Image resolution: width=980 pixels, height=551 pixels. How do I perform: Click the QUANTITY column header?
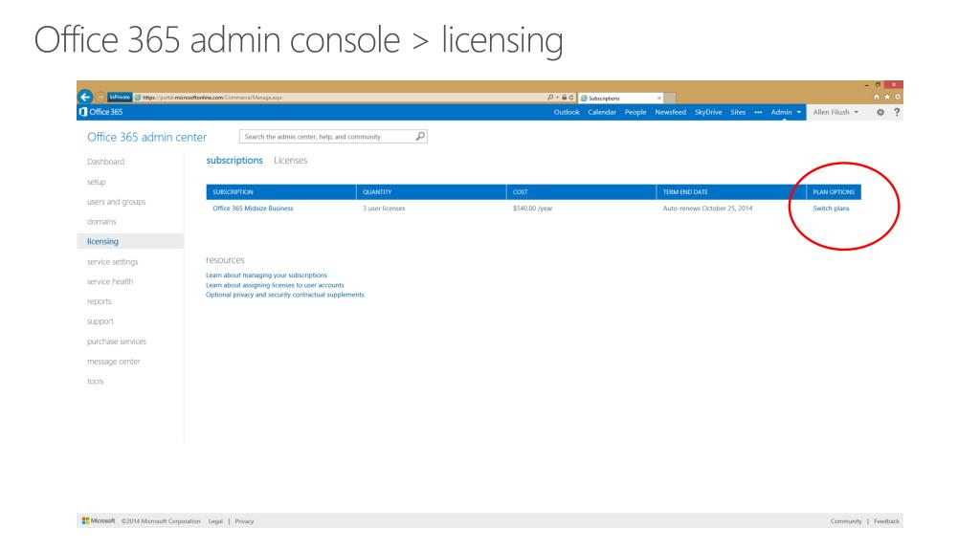click(x=432, y=191)
